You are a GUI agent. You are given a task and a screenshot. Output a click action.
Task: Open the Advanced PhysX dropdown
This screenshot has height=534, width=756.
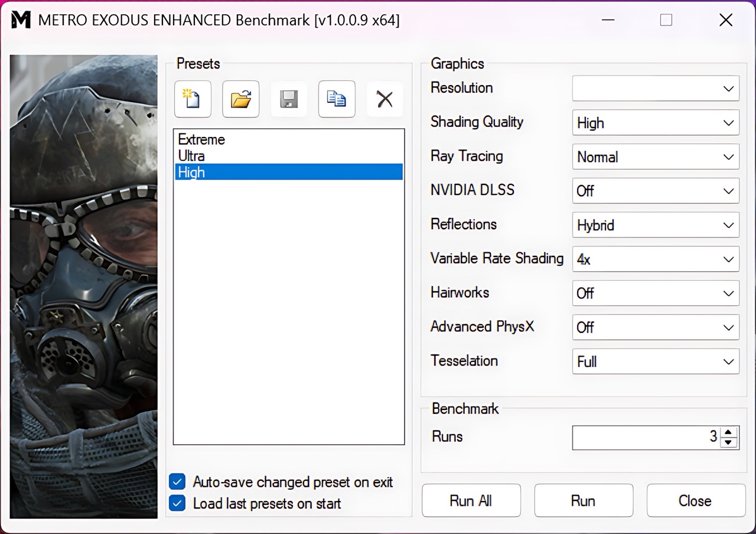(x=656, y=327)
